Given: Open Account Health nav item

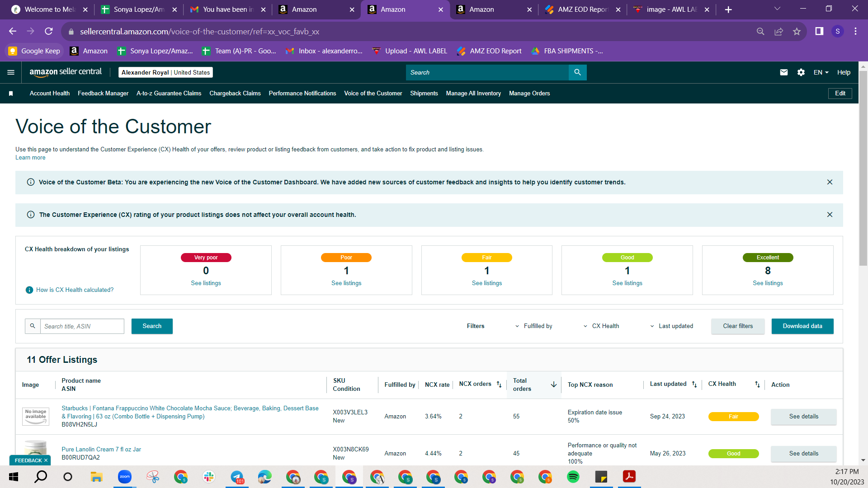Looking at the screenshot, I should pyautogui.click(x=50, y=94).
